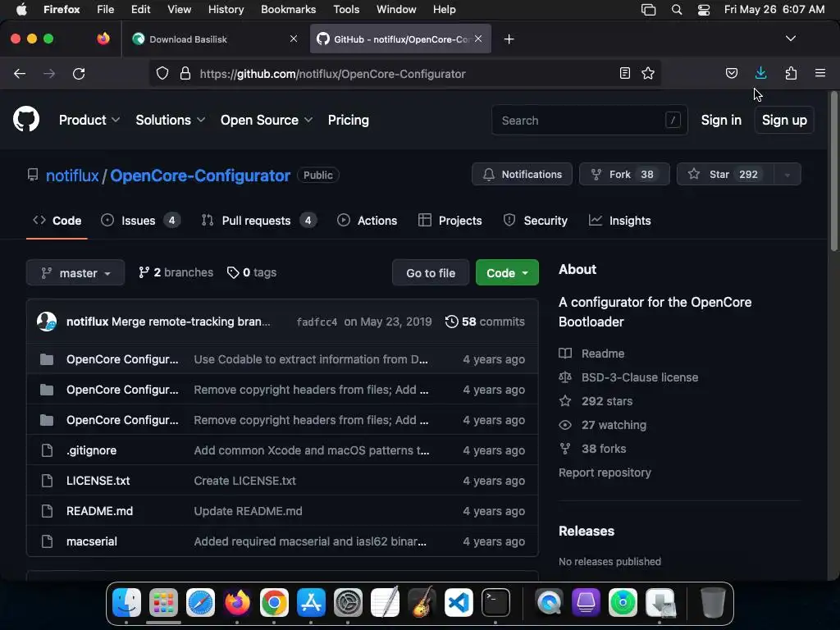Click the page vertical scrollbar
The image size is (840, 630).
[833, 171]
